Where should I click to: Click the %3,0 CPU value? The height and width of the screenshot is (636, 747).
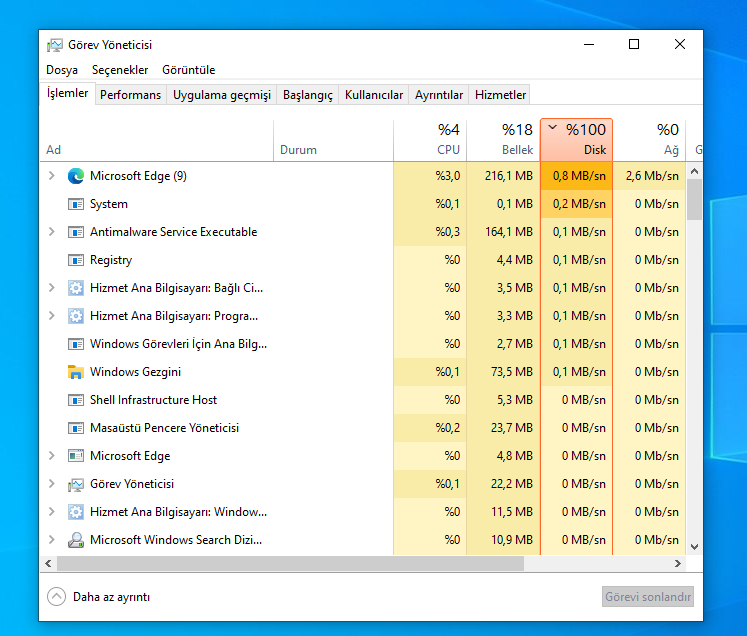(x=448, y=176)
